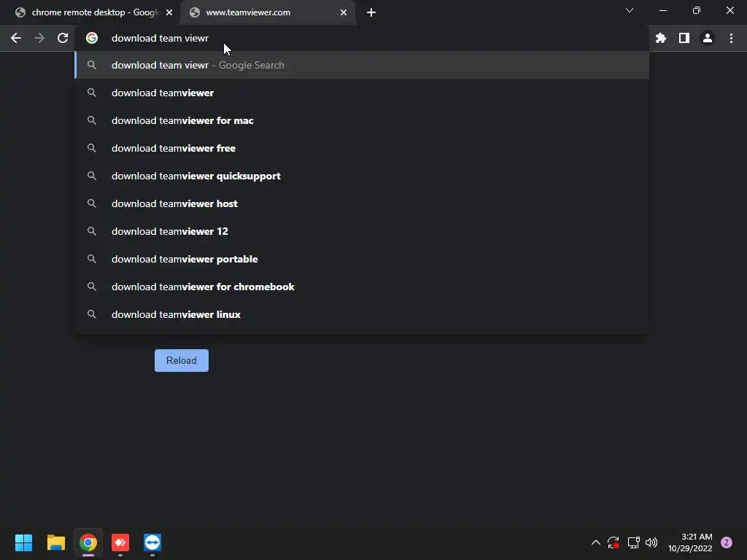Select 'download teamviewer linux' suggestion

362,314
